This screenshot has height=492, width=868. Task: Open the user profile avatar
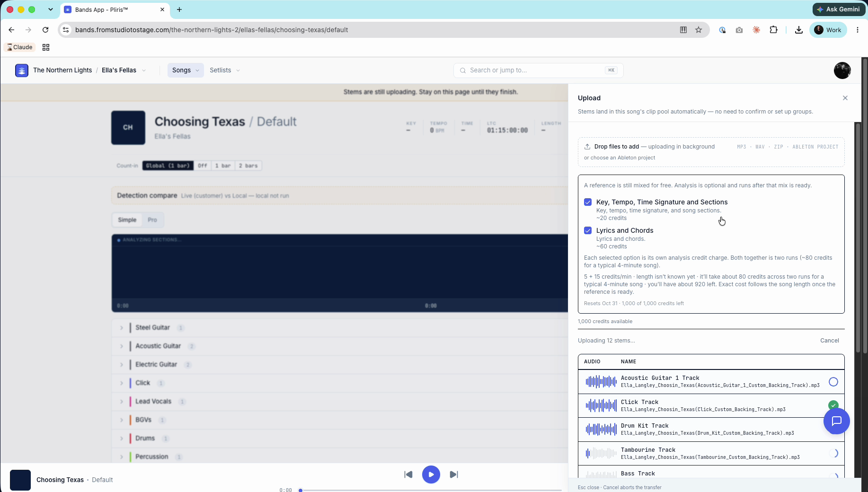pyautogui.click(x=842, y=70)
